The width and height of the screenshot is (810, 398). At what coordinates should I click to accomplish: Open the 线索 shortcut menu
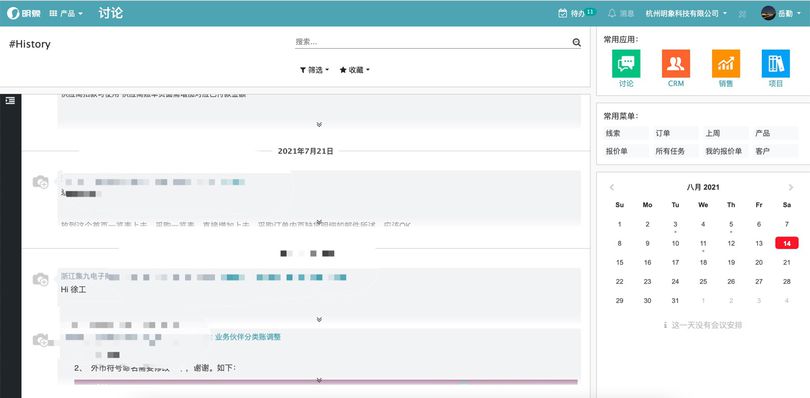626,133
